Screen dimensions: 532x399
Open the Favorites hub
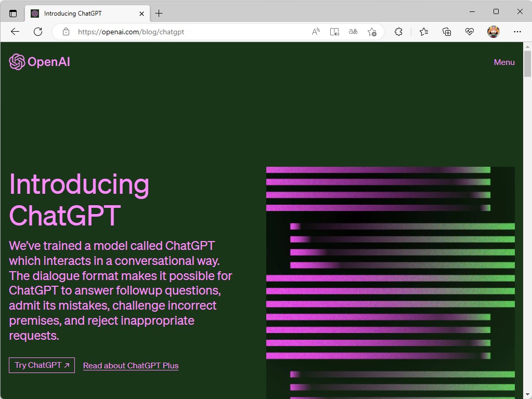pos(423,32)
